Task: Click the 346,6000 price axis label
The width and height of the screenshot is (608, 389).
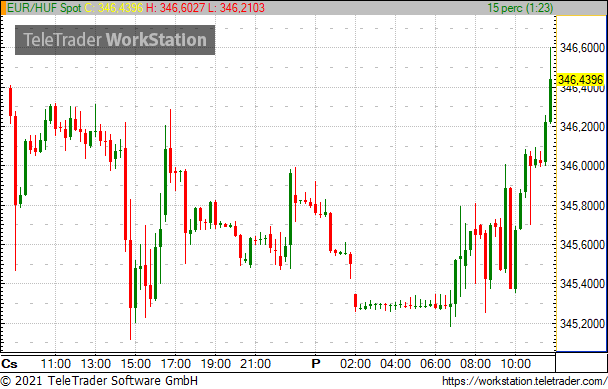Action: tap(582, 48)
